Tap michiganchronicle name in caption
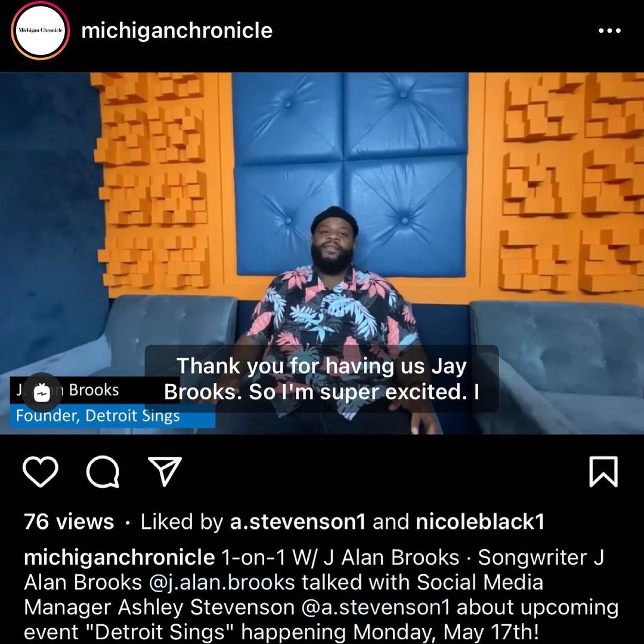Image resolution: width=644 pixels, height=644 pixels. pos(119,558)
